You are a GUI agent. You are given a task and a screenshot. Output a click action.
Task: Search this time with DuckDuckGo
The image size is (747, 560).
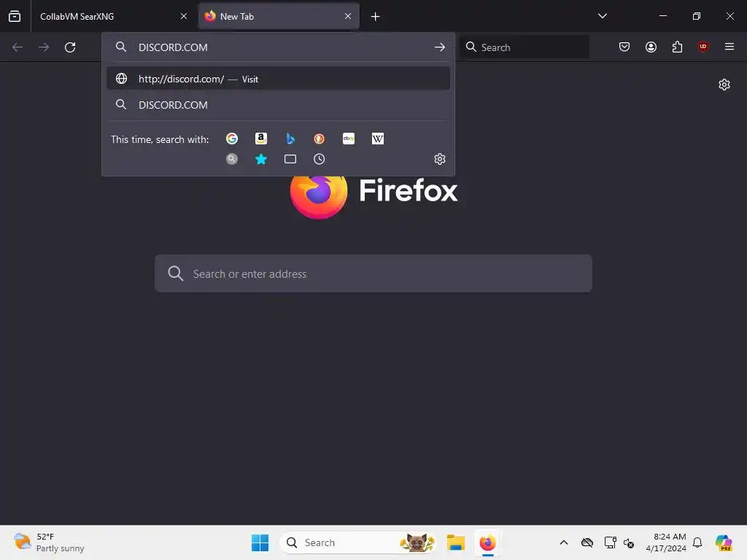[320, 139]
